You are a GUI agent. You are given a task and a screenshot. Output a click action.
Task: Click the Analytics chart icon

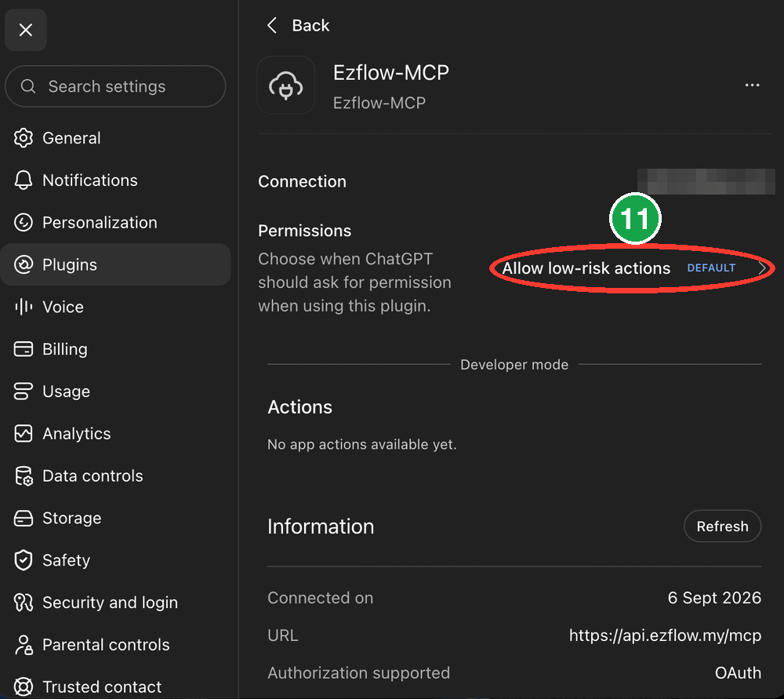point(24,433)
